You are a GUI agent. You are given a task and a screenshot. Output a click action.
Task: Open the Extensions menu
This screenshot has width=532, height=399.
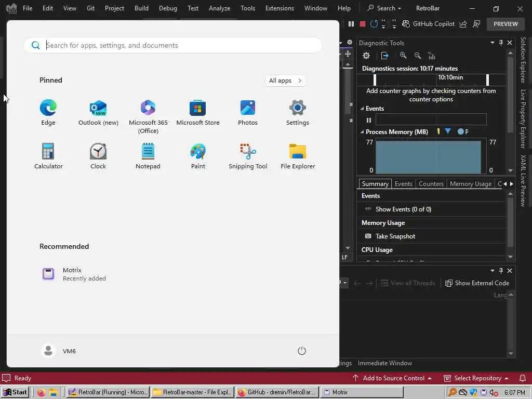pos(280,8)
